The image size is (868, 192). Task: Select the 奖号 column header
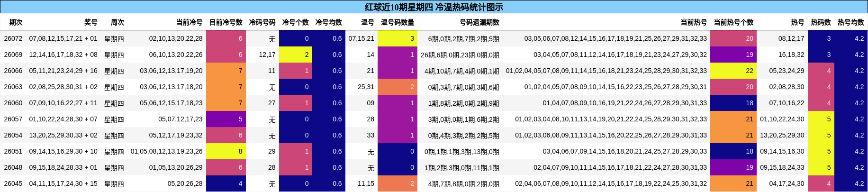[91, 22]
